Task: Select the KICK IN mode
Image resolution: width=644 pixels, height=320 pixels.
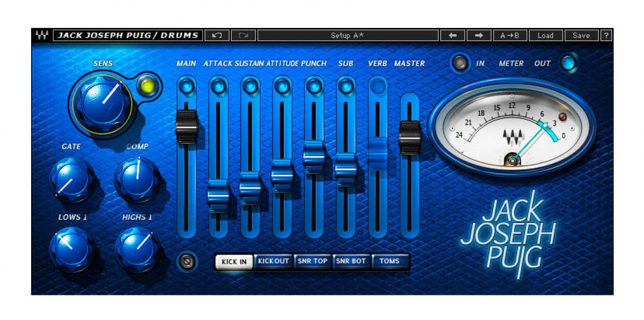Action: coord(235,262)
